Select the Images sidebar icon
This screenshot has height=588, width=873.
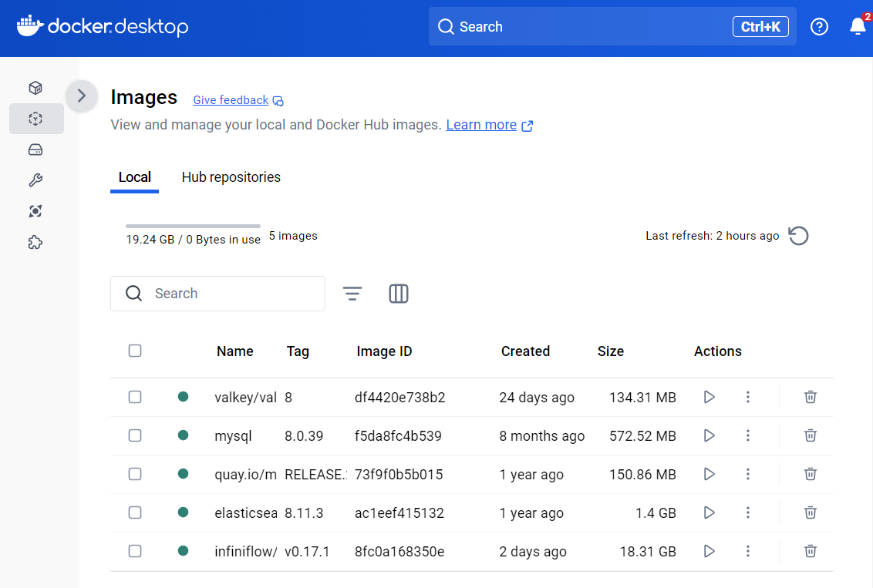click(x=35, y=119)
